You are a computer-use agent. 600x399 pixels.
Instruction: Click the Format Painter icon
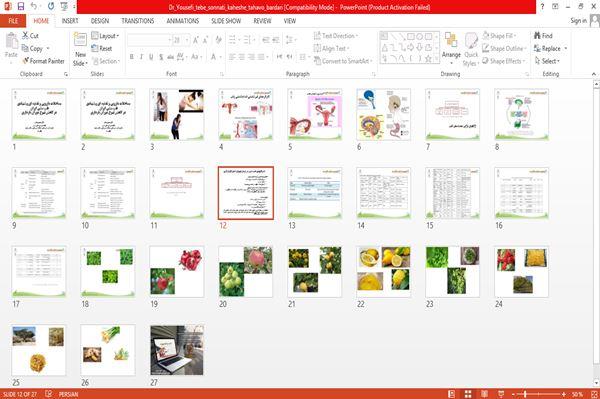pos(26,61)
